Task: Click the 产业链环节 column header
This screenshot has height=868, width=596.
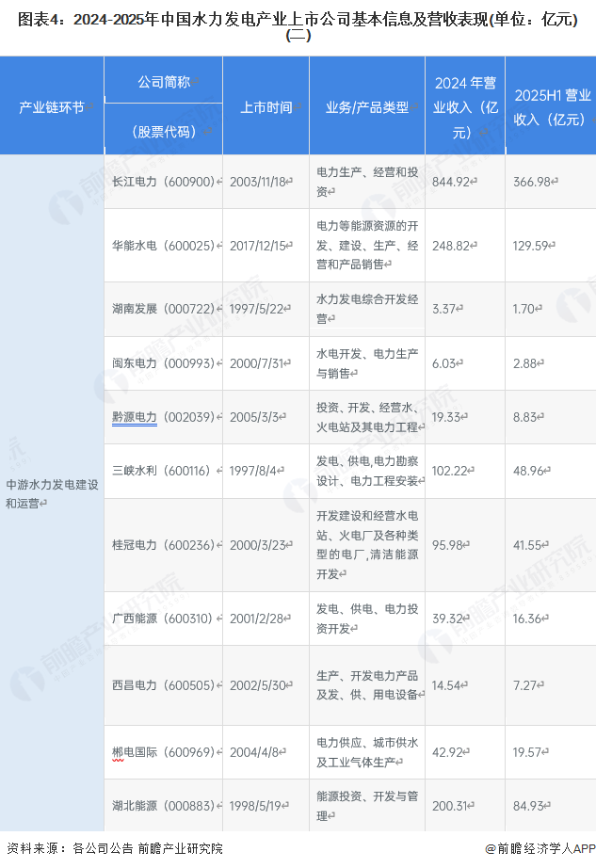Action: coord(52,106)
